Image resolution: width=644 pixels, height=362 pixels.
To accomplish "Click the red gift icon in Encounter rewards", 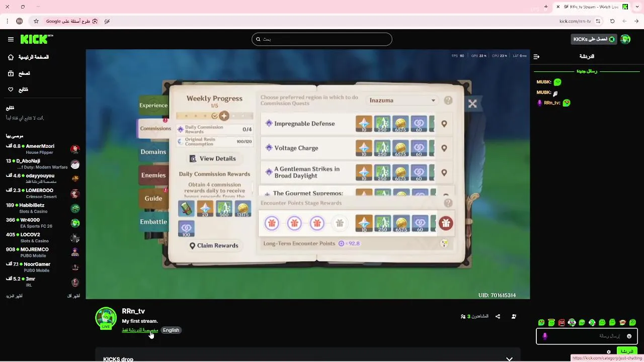I will pyautogui.click(x=445, y=223).
